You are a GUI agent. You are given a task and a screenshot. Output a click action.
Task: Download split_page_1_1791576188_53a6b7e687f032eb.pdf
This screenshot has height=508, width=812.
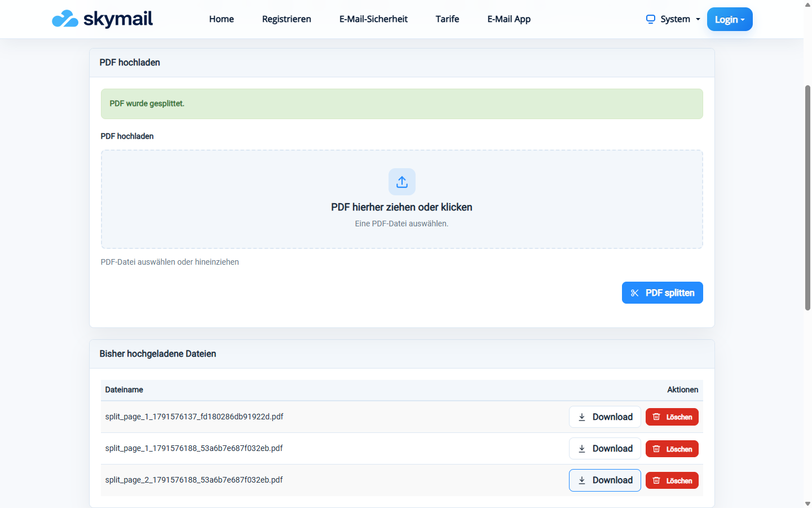tap(605, 449)
